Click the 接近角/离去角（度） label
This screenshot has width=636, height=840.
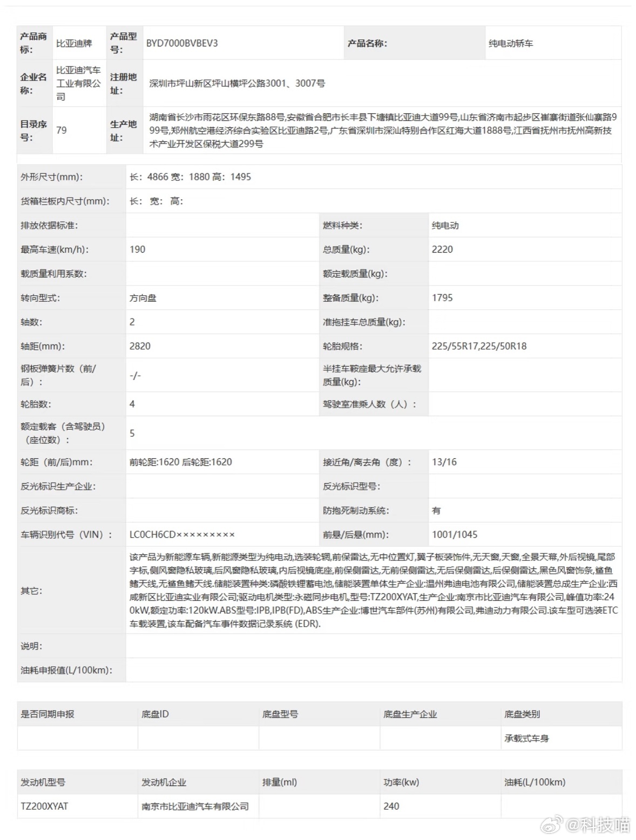367,462
